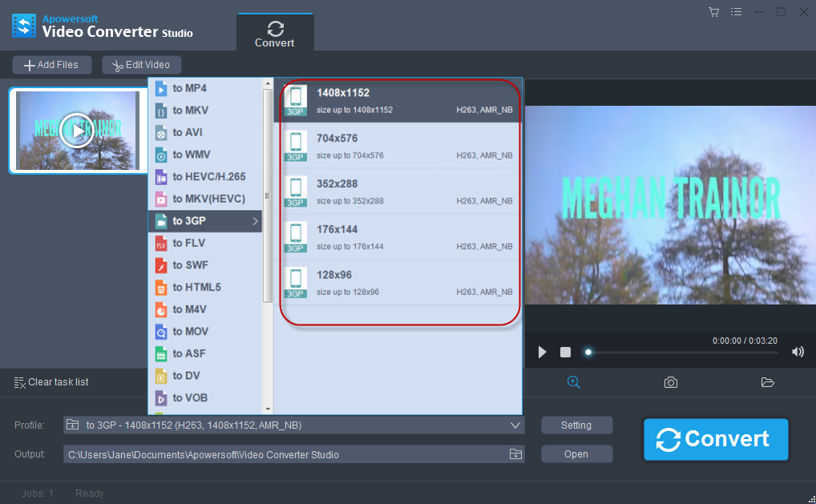Choose 'to MP4' from the format list
Image resolution: width=816 pixels, height=504 pixels.
coord(206,88)
